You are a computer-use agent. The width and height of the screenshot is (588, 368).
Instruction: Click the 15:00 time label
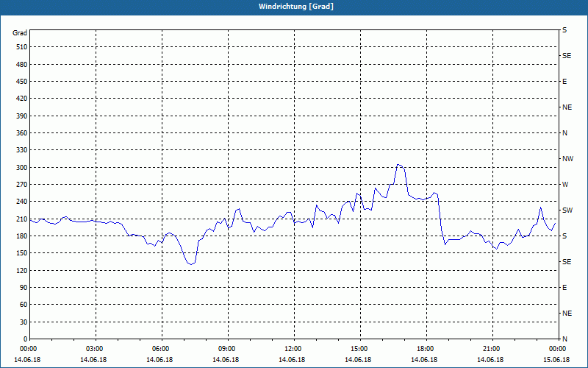pyautogui.click(x=359, y=348)
